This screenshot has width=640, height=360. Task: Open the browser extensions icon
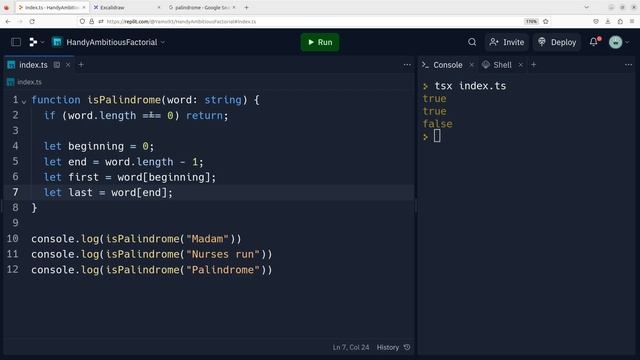pos(620,21)
